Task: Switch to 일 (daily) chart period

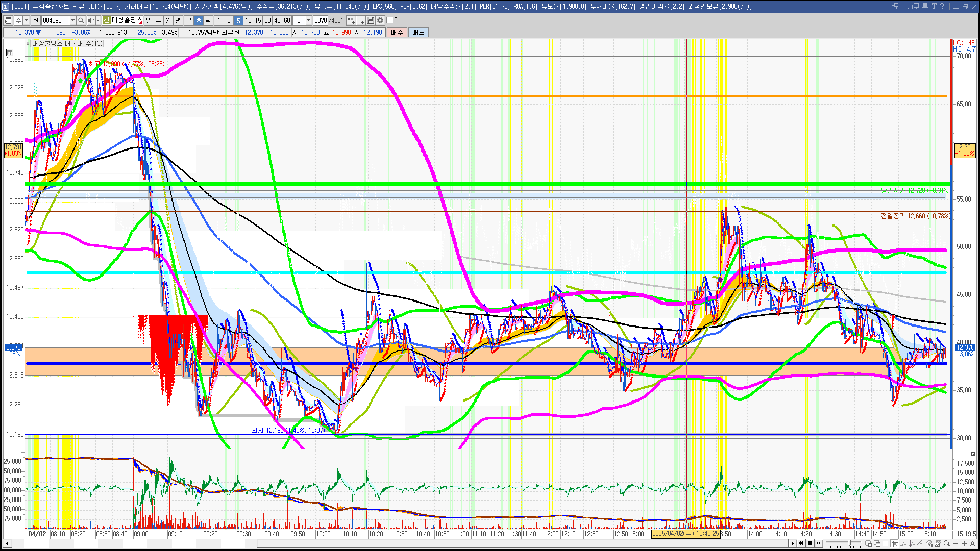Action: pyautogui.click(x=149, y=20)
